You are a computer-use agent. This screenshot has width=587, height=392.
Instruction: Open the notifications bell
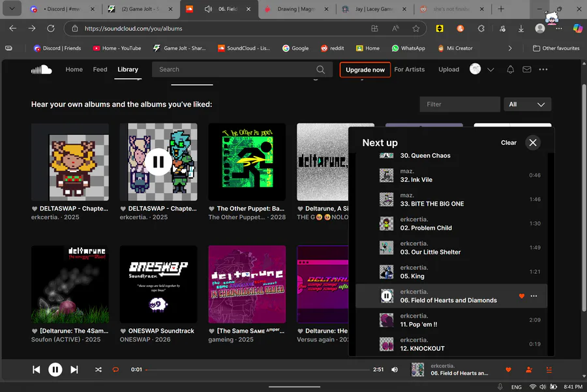[x=510, y=69]
